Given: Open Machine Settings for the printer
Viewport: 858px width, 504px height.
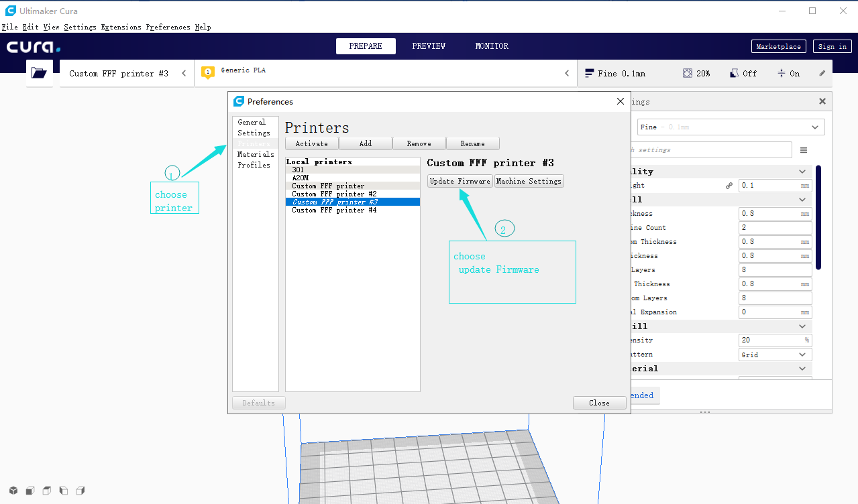Looking at the screenshot, I should point(529,181).
